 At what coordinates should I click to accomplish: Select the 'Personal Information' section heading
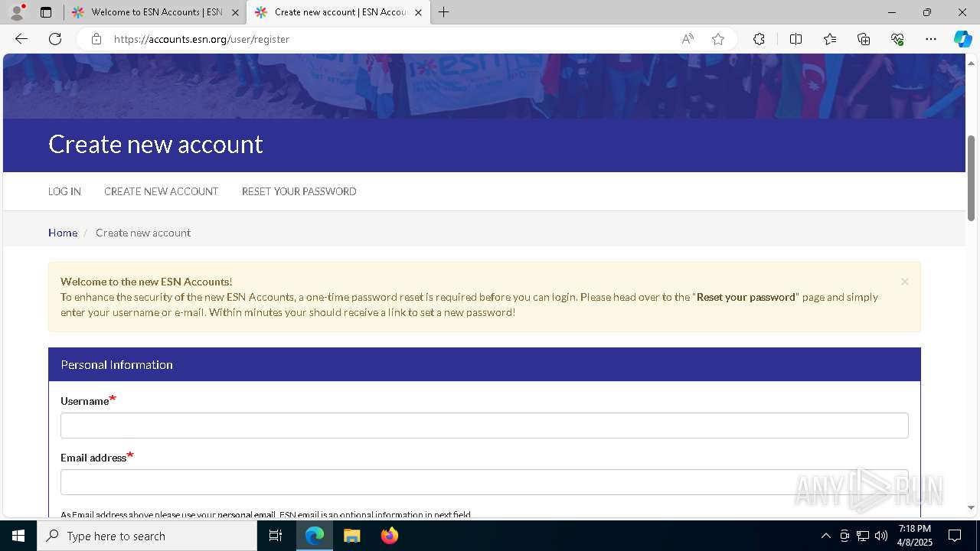coord(116,365)
